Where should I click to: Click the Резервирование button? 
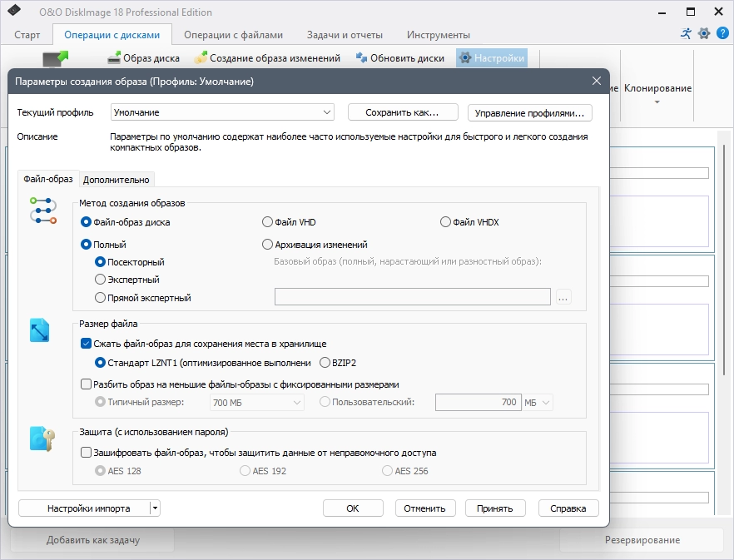coord(642,540)
